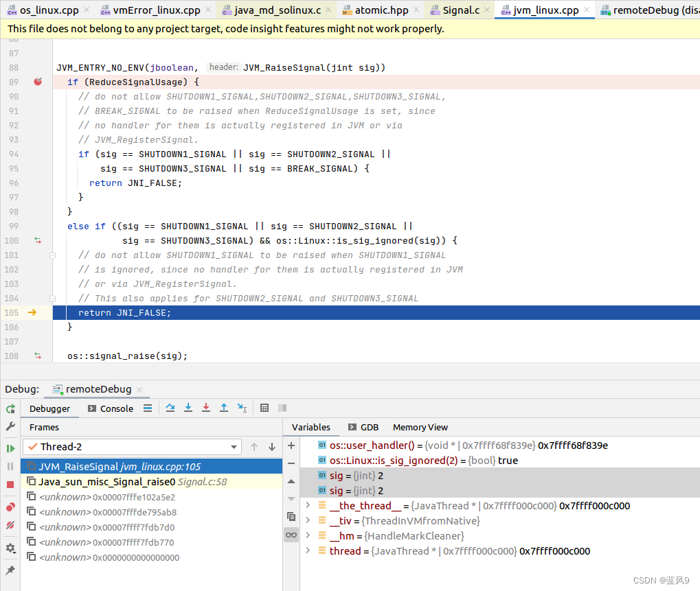Switch to the Debugger tab

49,408
